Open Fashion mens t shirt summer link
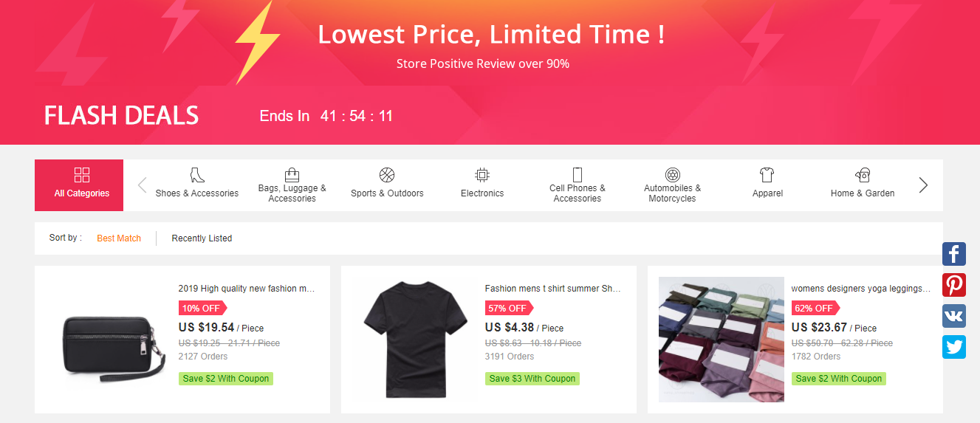The image size is (980, 423). tap(553, 289)
